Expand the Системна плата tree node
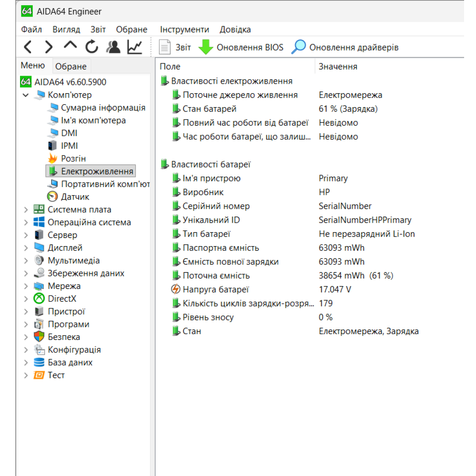476x476 pixels. (26, 209)
